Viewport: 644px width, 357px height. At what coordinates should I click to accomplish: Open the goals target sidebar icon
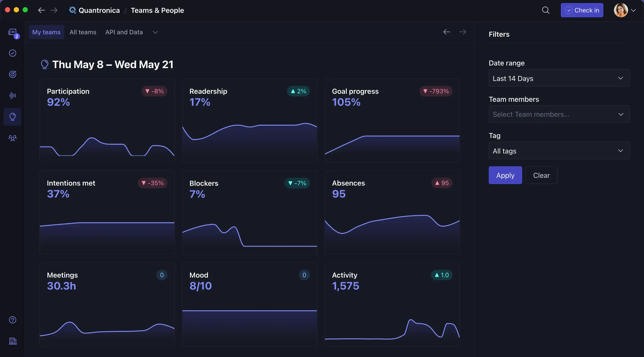point(13,74)
